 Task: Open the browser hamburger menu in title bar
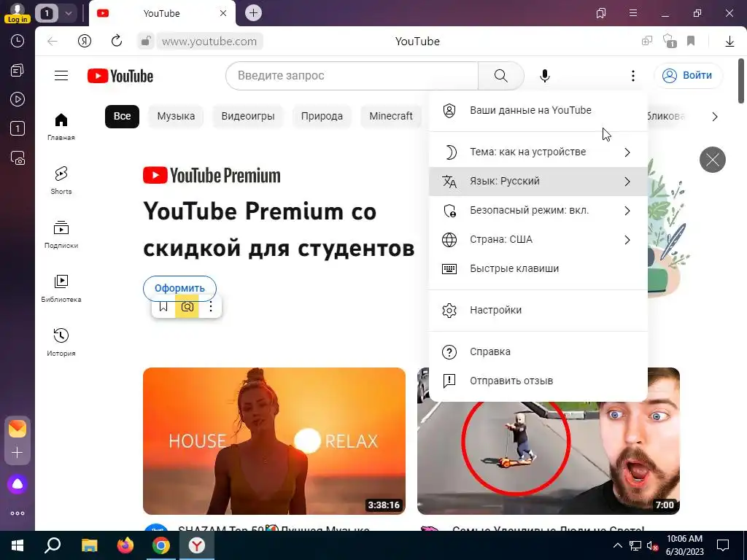(633, 13)
